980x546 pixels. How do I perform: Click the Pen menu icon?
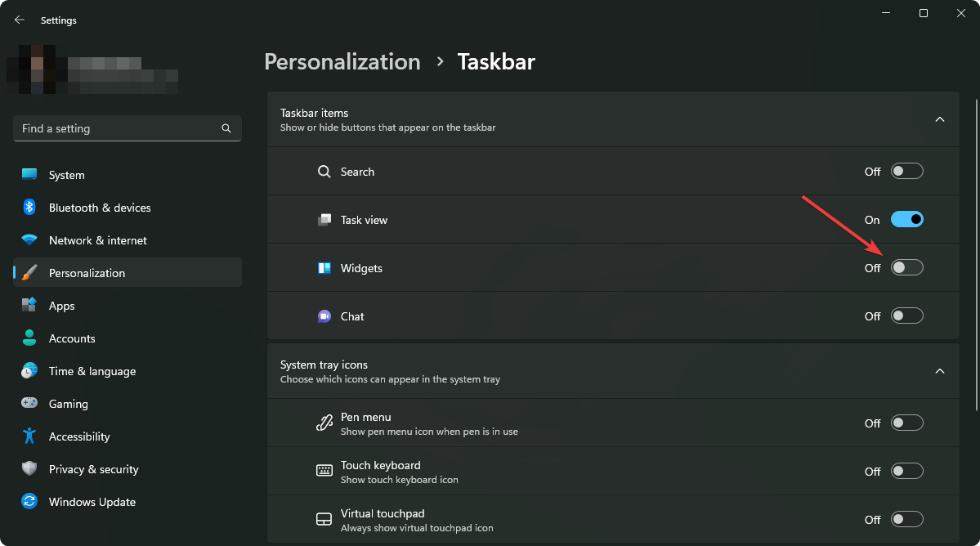[324, 423]
